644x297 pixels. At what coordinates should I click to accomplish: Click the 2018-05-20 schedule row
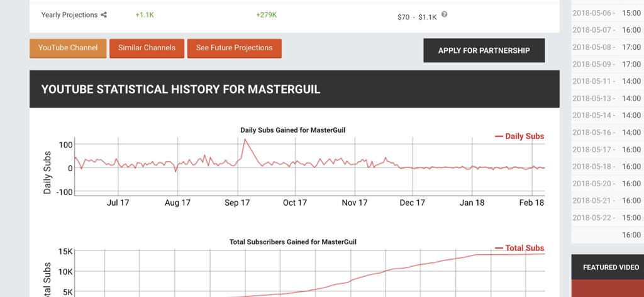(608, 184)
